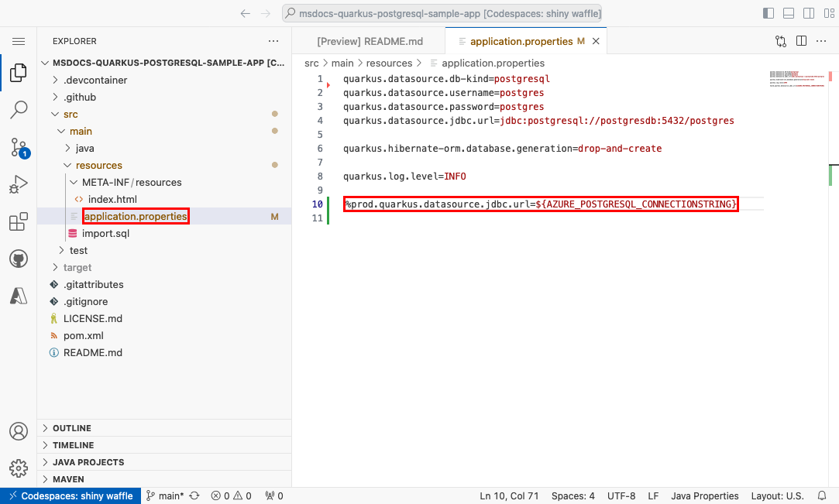839x504 pixels.
Task: Go forward using the navigation arrow
Action: click(x=266, y=13)
